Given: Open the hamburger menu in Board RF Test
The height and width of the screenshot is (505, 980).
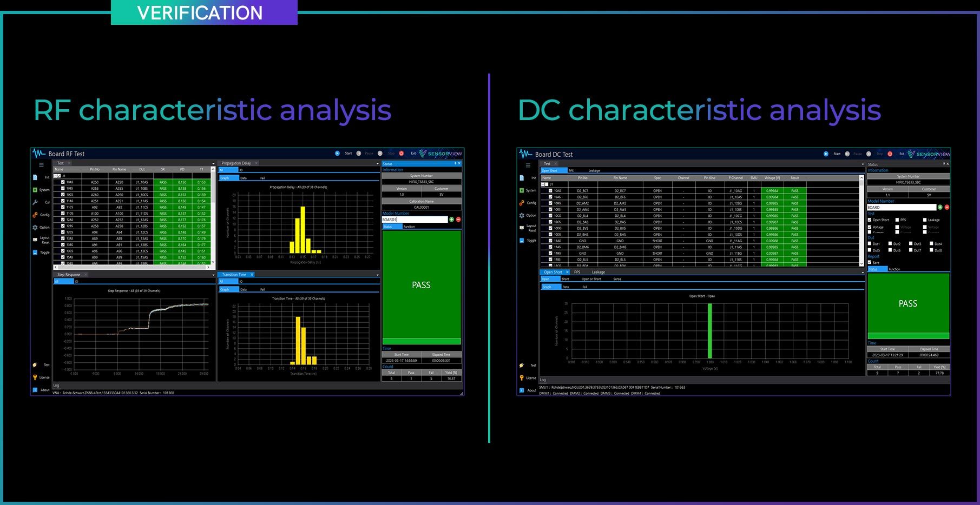Looking at the screenshot, I should 41,165.
